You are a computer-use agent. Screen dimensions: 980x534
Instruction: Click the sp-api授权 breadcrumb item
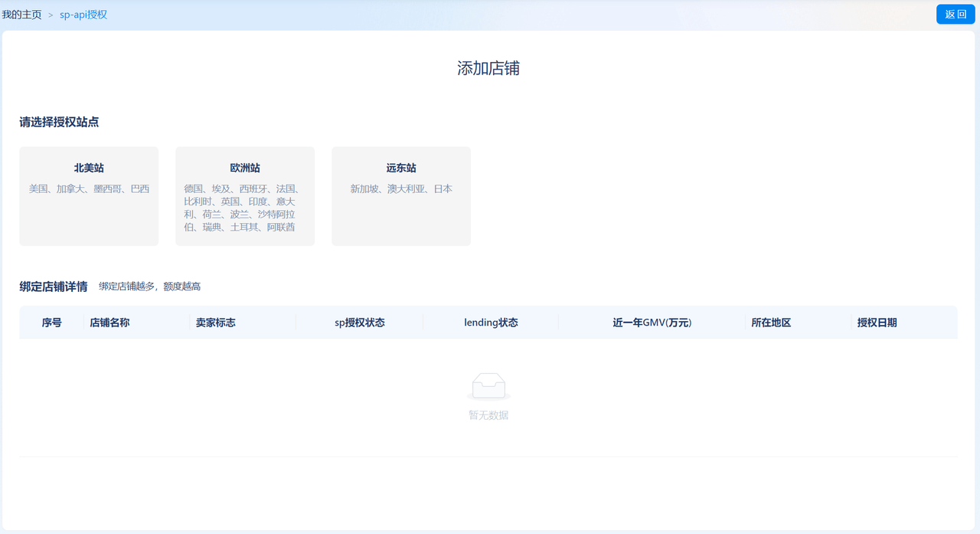(x=83, y=15)
